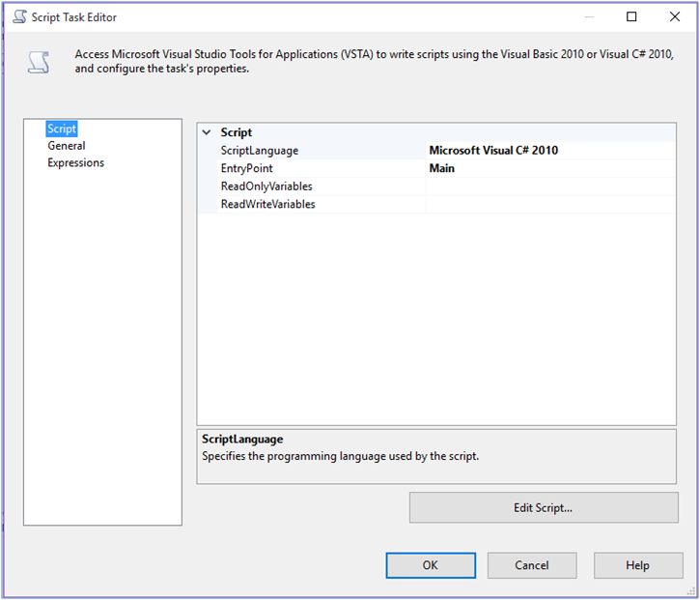Select the ScriptLanguage property row label
Image resolution: width=700 pixels, height=600 pixels.
click(260, 151)
